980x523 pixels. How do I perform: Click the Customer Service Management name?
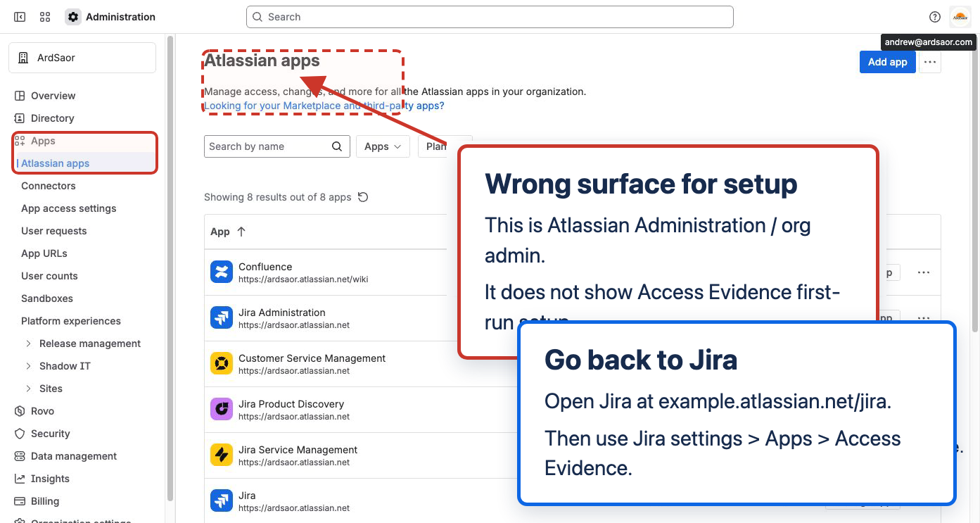pos(312,358)
